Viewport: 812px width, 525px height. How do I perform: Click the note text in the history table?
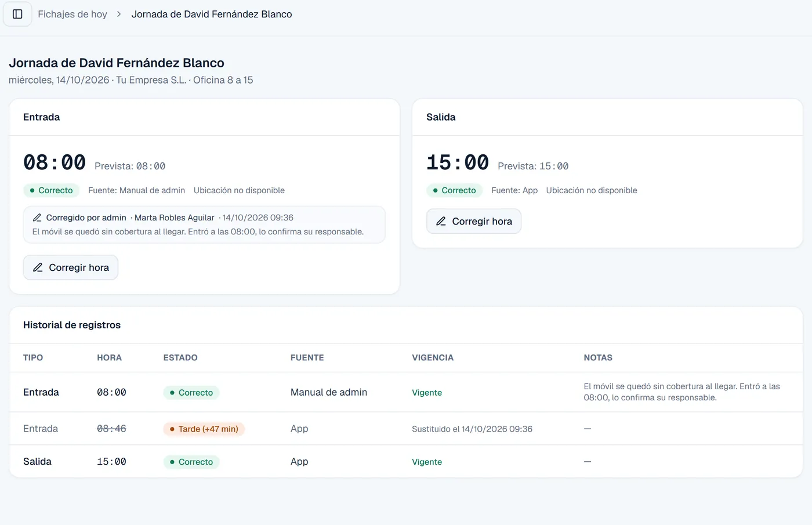(x=682, y=392)
